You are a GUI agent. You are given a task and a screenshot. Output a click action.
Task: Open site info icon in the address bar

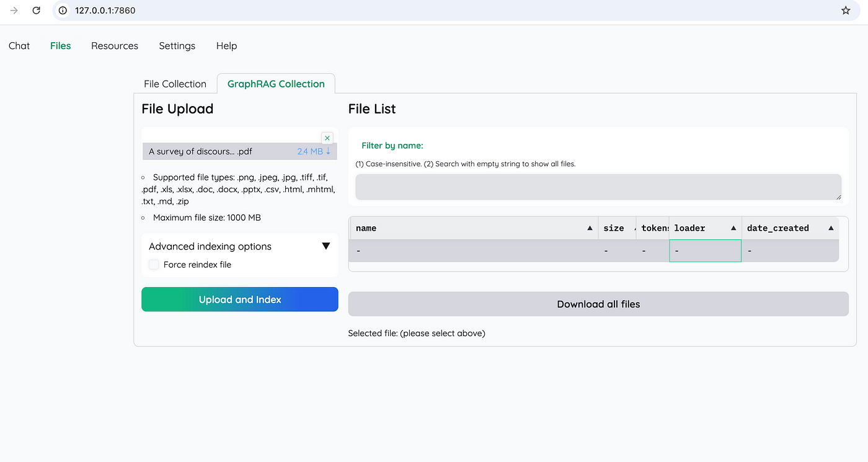[x=61, y=11]
